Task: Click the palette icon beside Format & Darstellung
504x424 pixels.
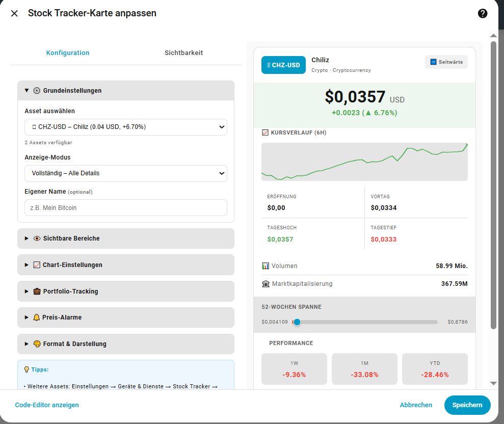Action: click(x=37, y=344)
